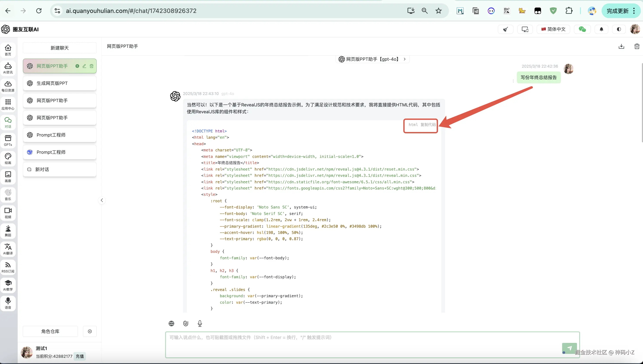This screenshot has height=364, width=643.
Task: Toggle the notification bell
Action: coord(601,29)
